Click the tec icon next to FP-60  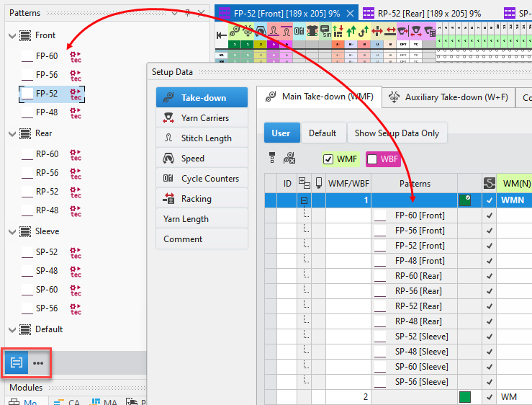(x=76, y=56)
